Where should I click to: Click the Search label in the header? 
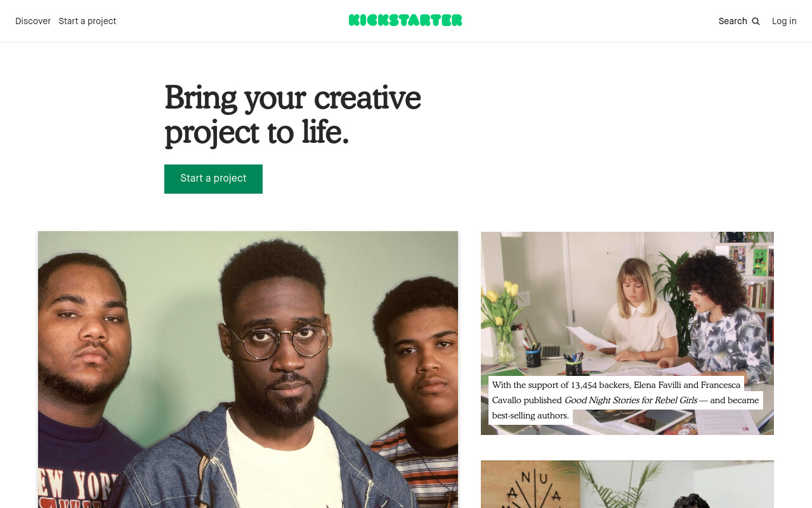tap(733, 21)
